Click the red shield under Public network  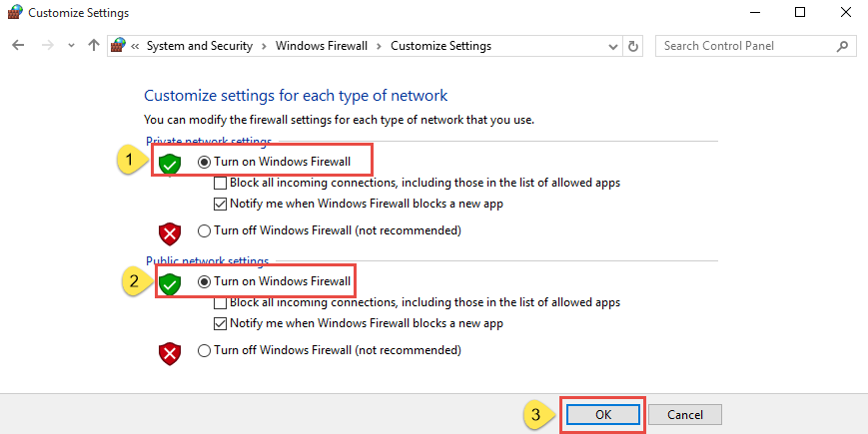tap(170, 354)
